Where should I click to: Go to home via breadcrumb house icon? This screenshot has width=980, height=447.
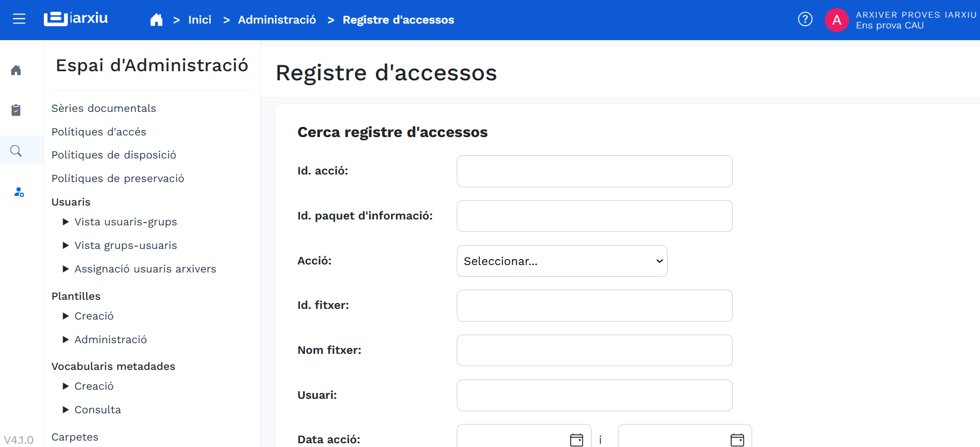(x=156, y=20)
